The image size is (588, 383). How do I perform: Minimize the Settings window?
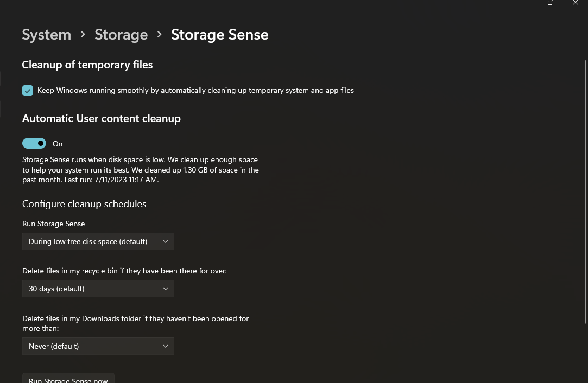526,3
